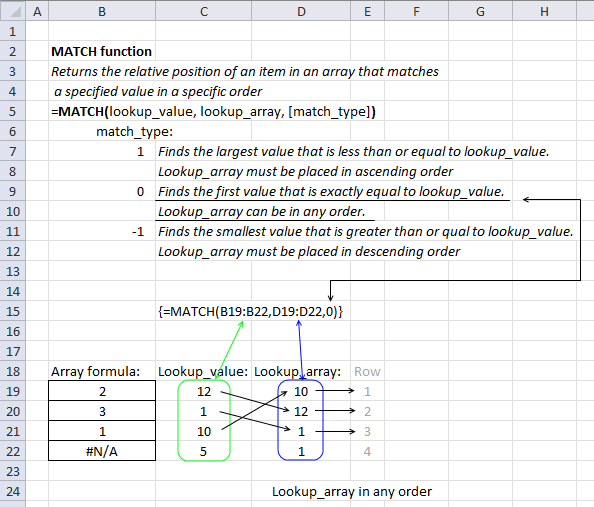The image size is (594, 507).
Task: Click the 'MATCH function' title cell
Action: [x=102, y=51]
